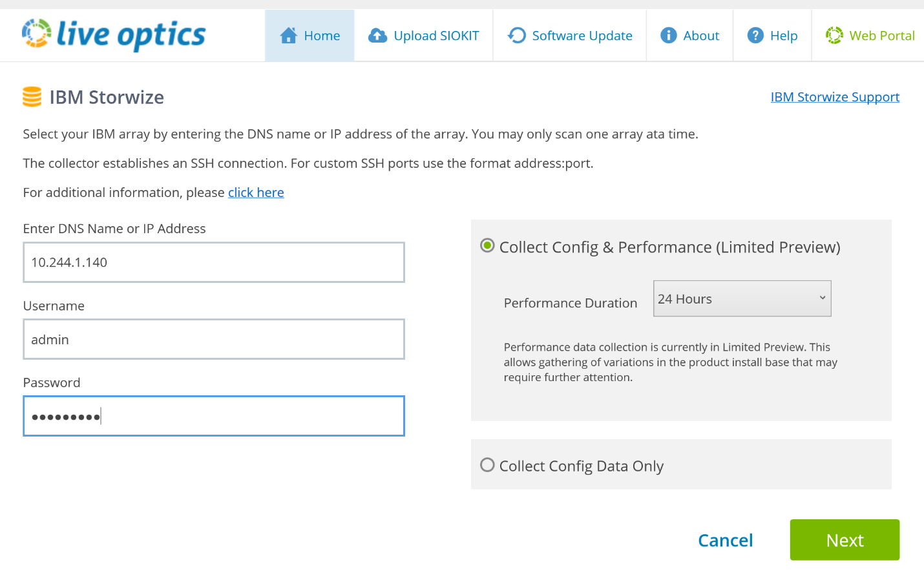
Task: Click the Help question mark icon
Action: click(x=755, y=36)
